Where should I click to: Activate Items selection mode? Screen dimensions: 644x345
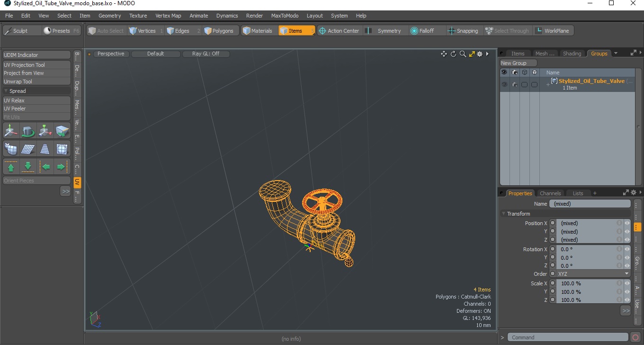pyautogui.click(x=296, y=31)
